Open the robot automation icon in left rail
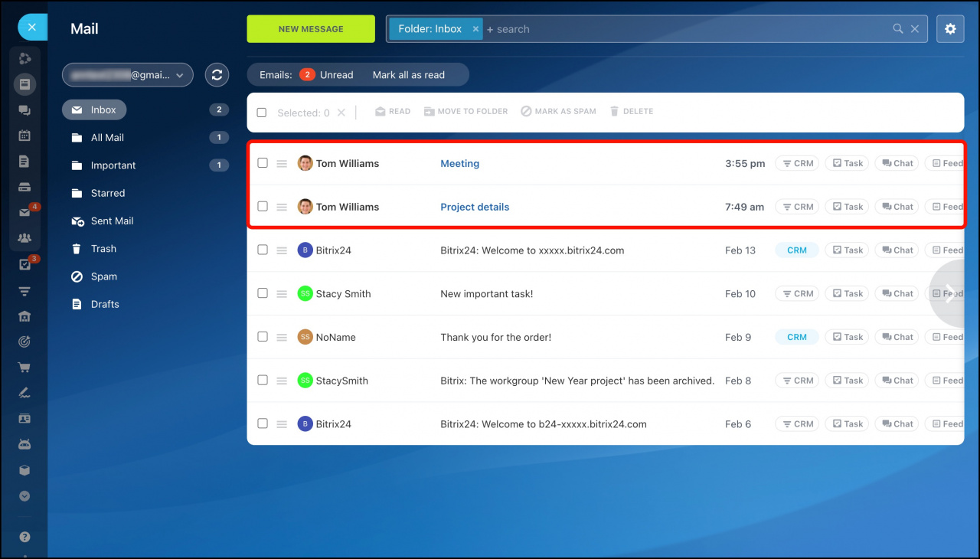Image resolution: width=980 pixels, height=559 pixels. point(24,444)
